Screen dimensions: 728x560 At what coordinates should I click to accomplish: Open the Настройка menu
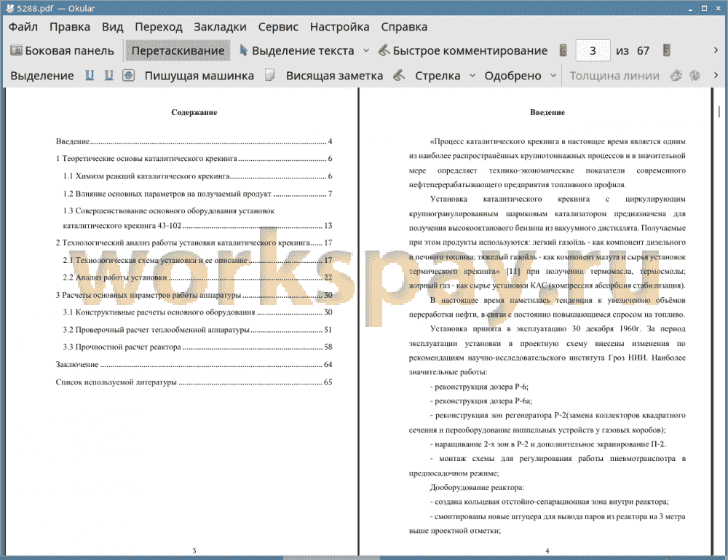pyautogui.click(x=339, y=27)
